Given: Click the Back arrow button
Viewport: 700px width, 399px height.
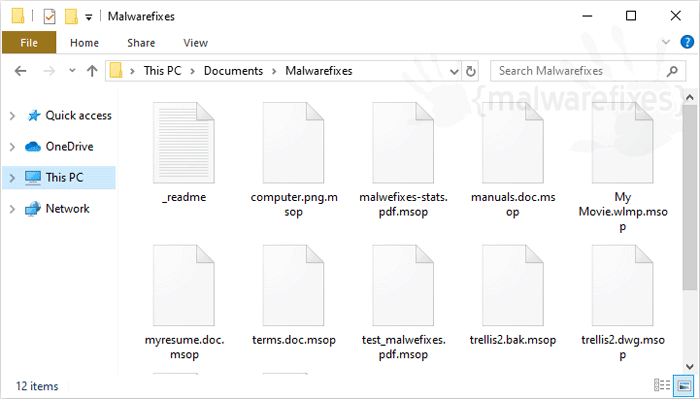Looking at the screenshot, I should [x=21, y=71].
